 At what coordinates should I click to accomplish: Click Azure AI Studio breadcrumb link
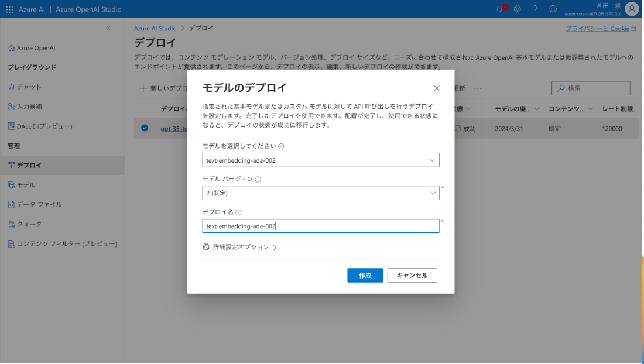point(155,28)
